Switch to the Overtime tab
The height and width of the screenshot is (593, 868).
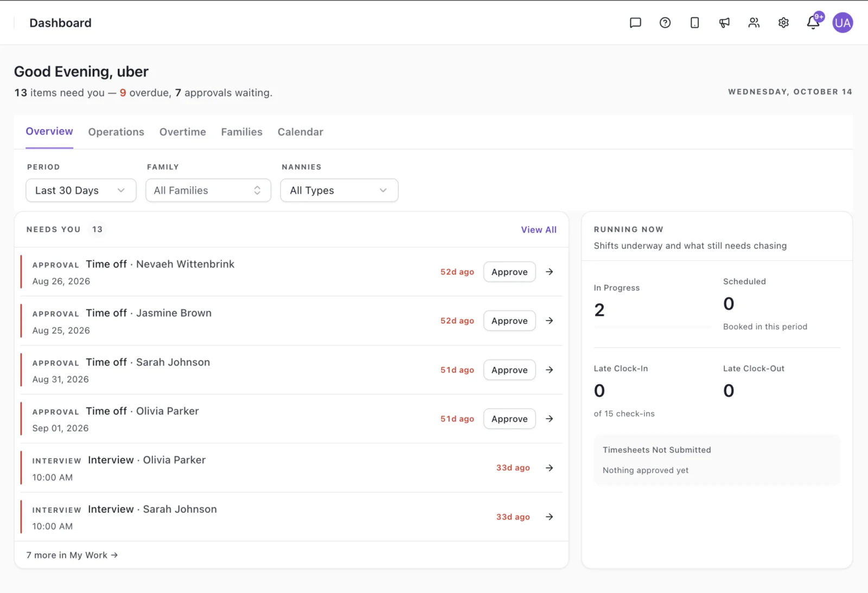183,132
